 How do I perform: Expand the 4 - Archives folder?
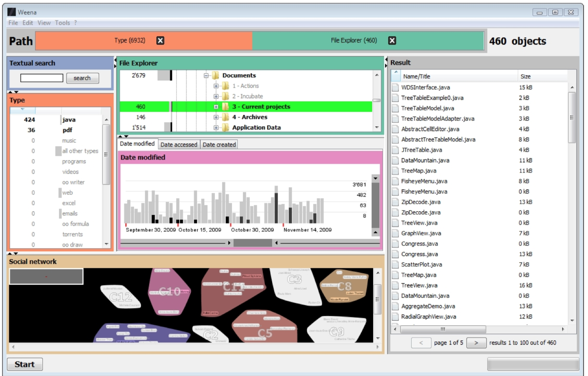tap(216, 117)
